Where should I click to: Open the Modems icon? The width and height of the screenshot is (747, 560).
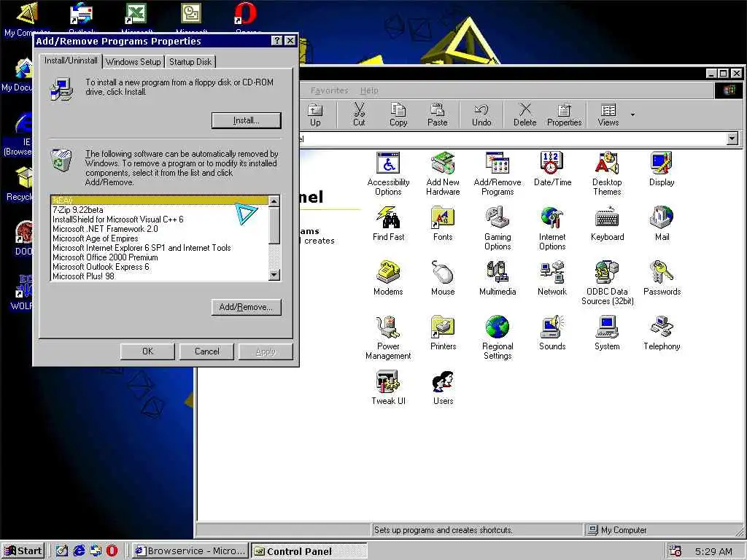[388, 279]
